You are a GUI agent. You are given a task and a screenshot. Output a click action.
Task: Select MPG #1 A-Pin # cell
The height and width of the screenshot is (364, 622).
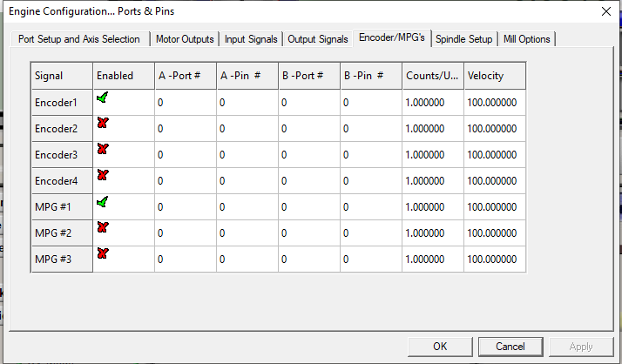[x=247, y=207]
